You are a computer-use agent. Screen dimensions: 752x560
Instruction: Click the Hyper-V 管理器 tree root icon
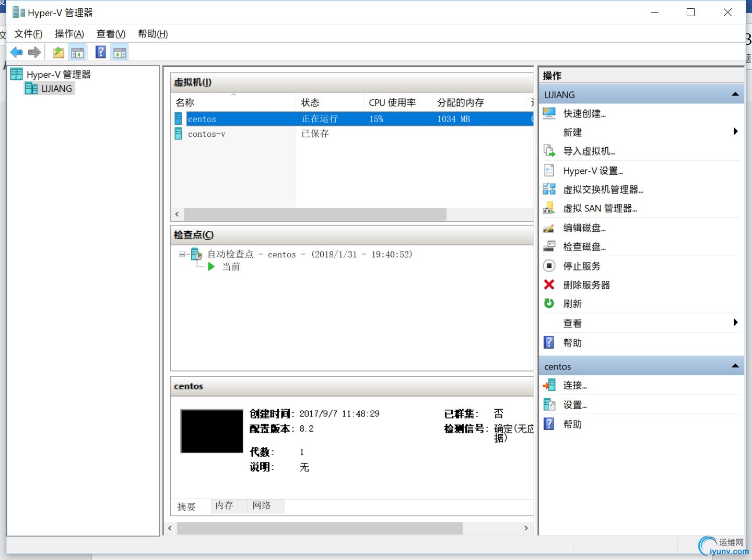17,74
